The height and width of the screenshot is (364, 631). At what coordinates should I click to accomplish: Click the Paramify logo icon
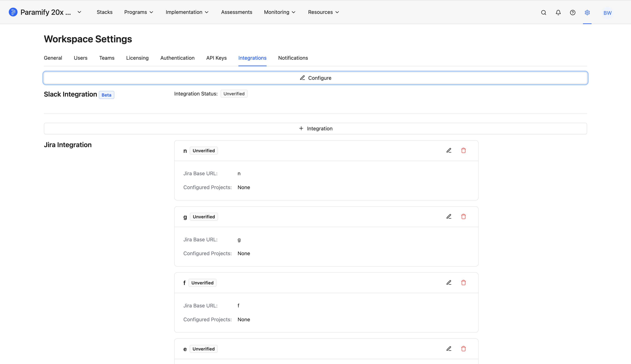13,12
